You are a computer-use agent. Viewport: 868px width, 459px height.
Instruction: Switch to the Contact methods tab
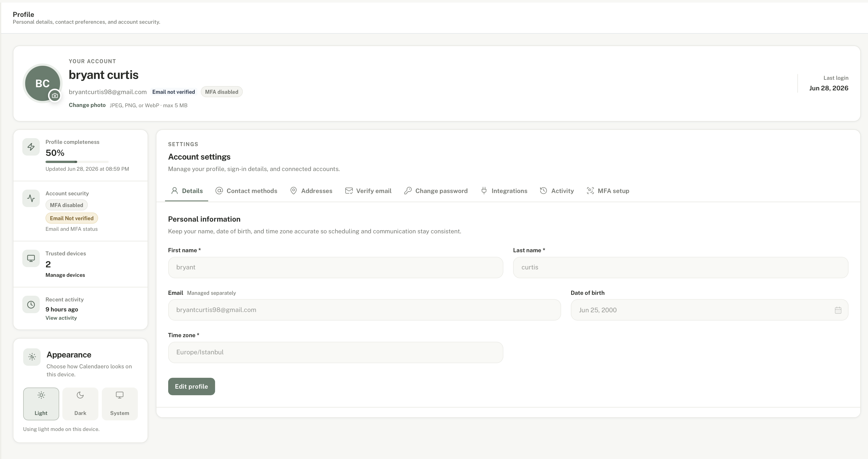246,191
